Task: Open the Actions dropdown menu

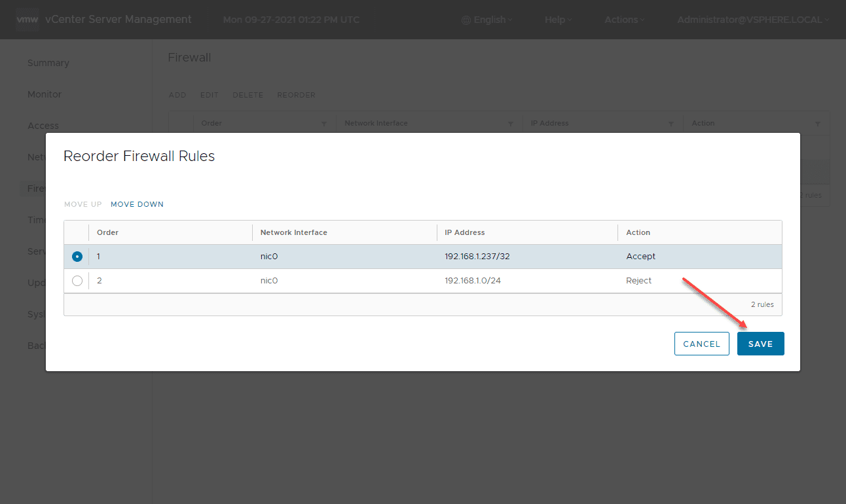Action: (624, 20)
